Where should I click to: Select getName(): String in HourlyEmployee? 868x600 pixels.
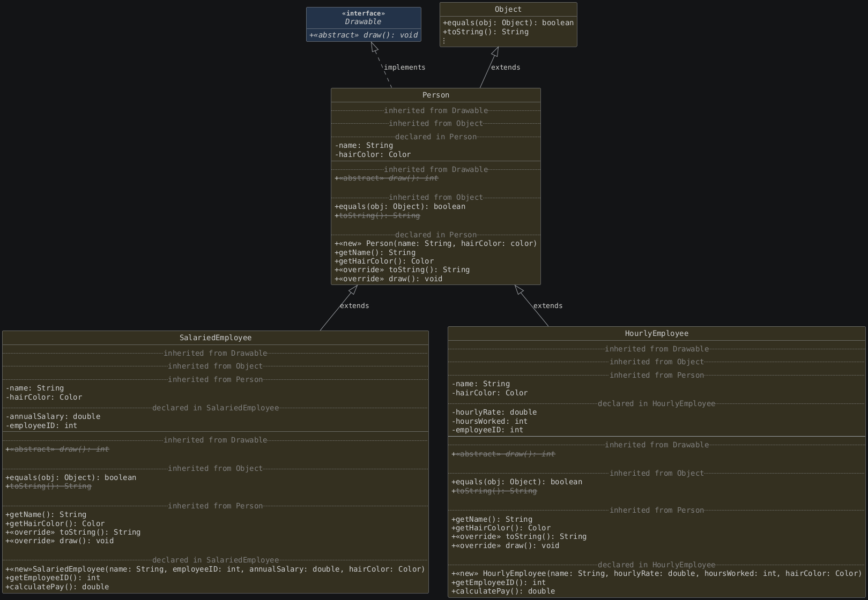tap(492, 520)
